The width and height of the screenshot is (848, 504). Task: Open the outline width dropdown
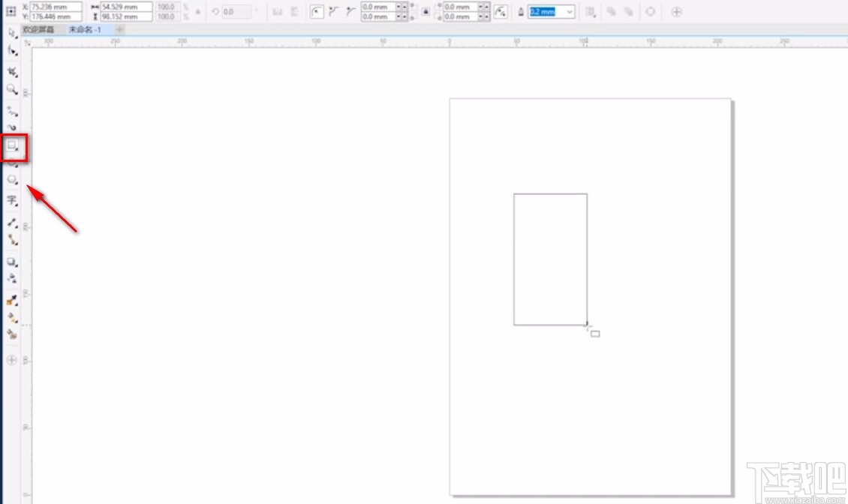570,12
